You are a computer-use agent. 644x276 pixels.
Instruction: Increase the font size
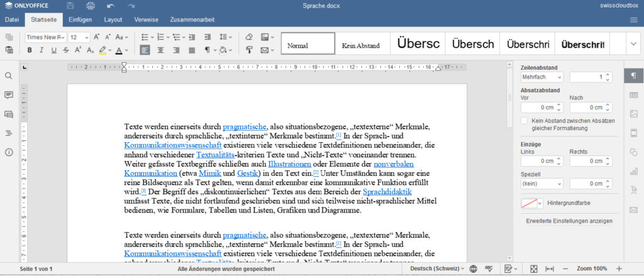click(97, 37)
